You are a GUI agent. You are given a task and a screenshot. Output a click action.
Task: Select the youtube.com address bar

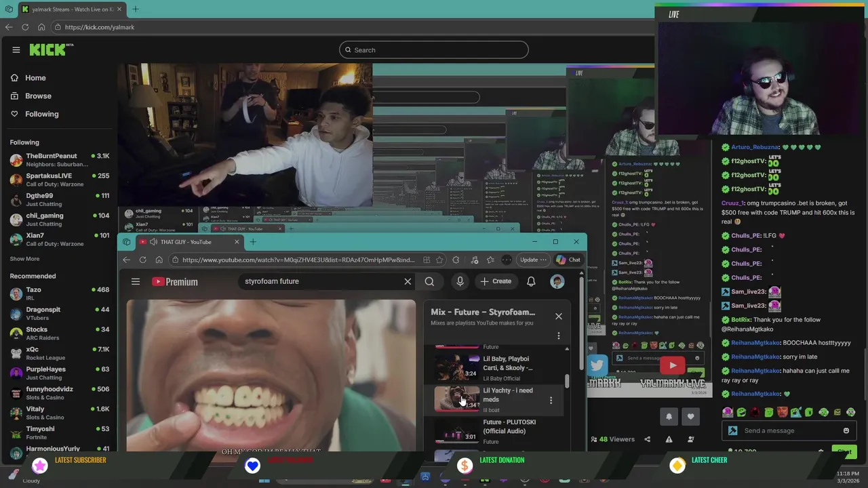[x=298, y=260]
